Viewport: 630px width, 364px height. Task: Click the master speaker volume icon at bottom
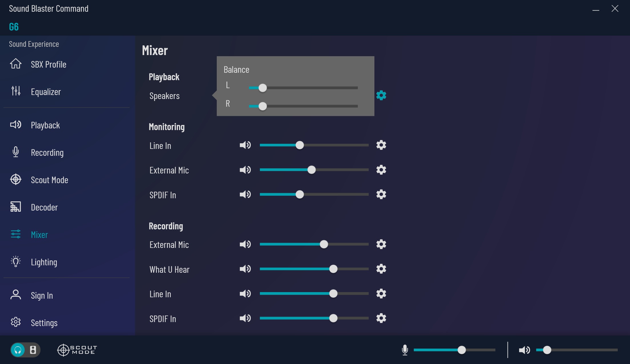click(x=524, y=350)
